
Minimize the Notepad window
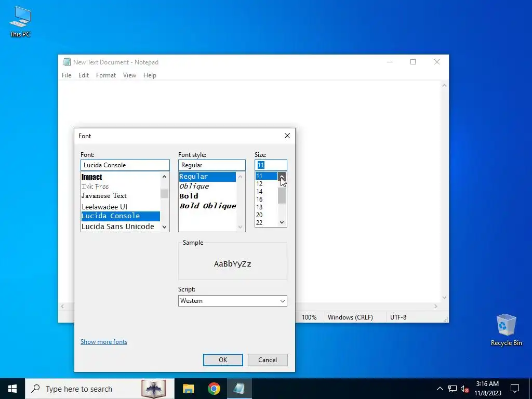(x=390, y=62)
